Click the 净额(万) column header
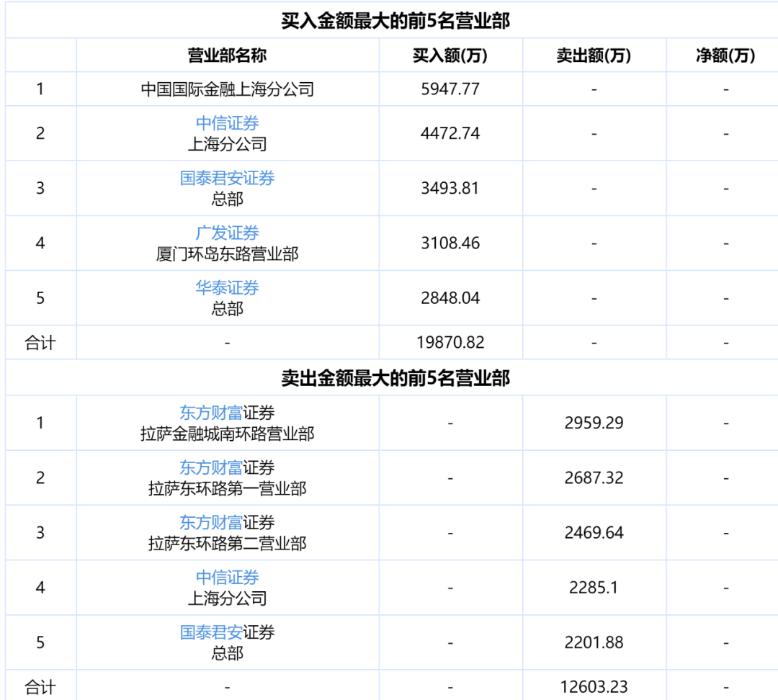The image size is (778, 700). pyautogui.click(x=725, y=55)
